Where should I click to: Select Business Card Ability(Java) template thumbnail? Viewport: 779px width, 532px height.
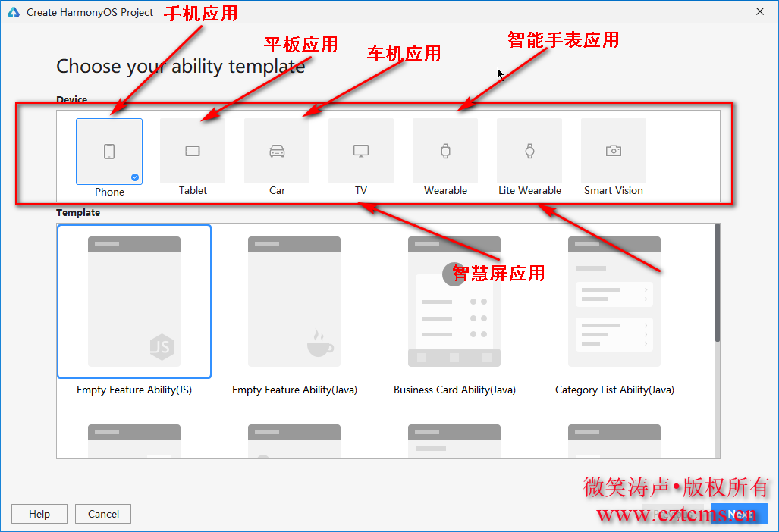point(454,301)
